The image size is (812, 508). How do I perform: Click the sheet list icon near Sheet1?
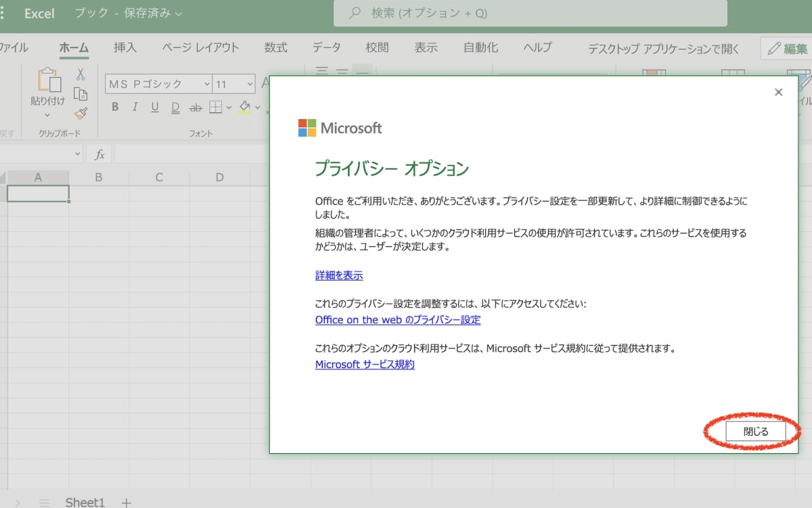(45, 503)
